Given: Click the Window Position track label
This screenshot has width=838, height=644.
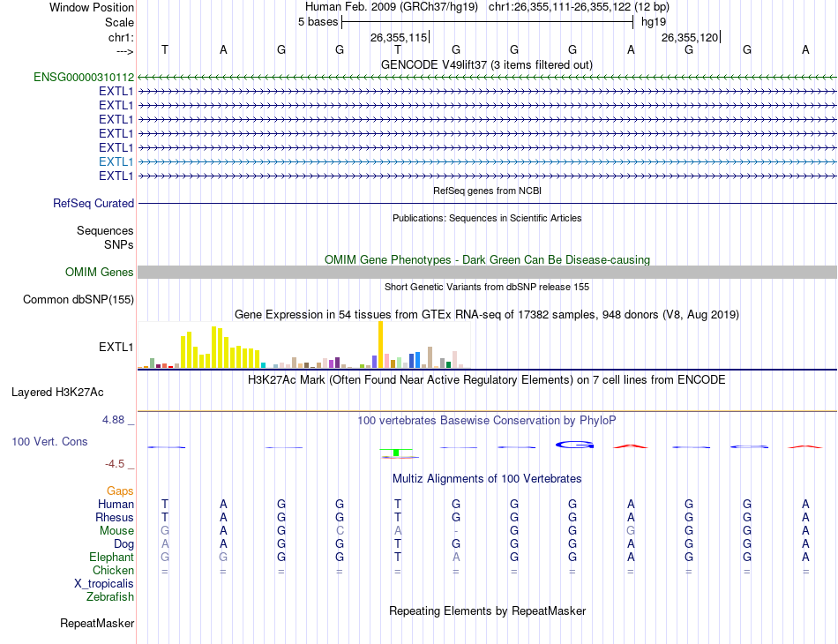Looking at the screenshot, I should [x=92, y=7].
